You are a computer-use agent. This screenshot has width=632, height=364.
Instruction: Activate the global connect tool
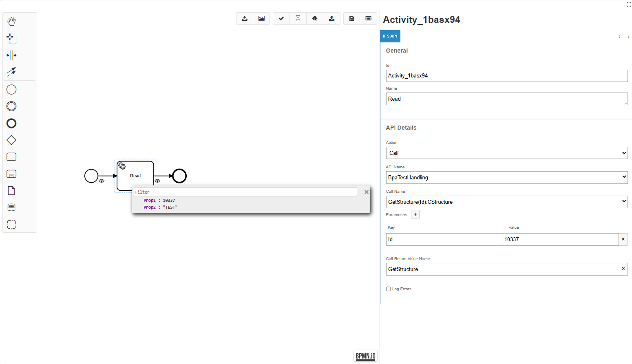click(11, 72)
